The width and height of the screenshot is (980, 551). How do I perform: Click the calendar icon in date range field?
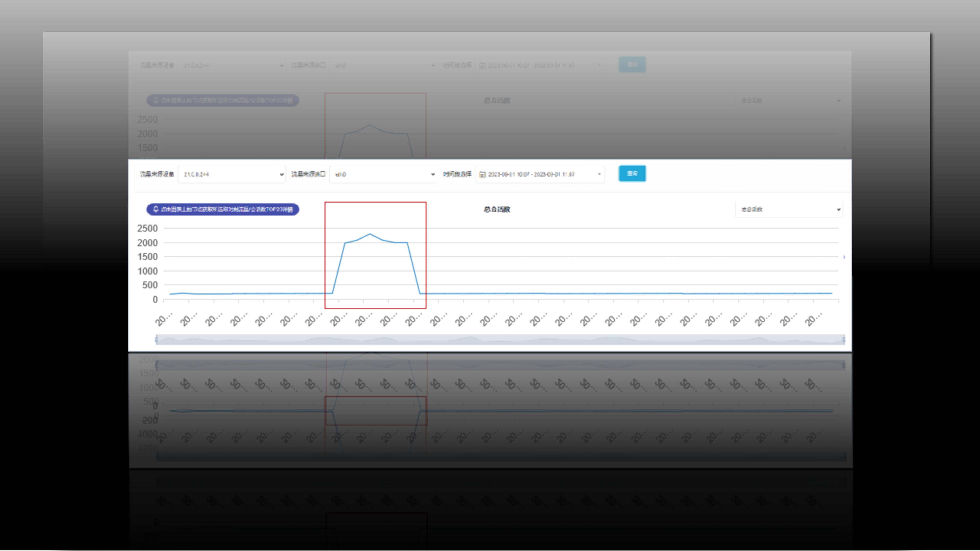coord(482,174)
